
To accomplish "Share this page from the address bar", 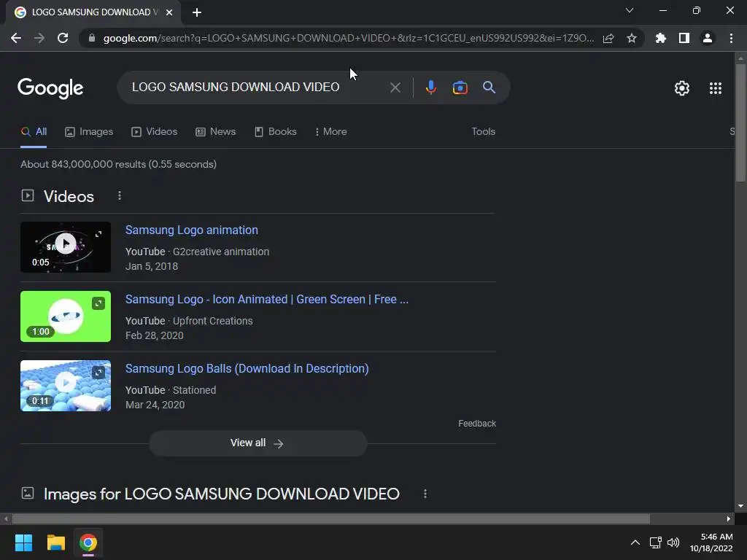I will (x=608, y=38).
